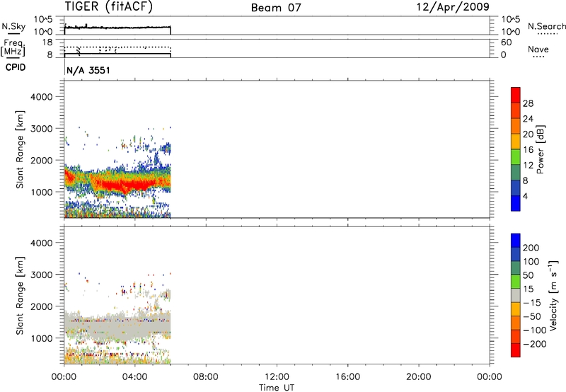Click the red top of power color bar
The width and height of the screenshot is (566, 392).
point(516,95)
